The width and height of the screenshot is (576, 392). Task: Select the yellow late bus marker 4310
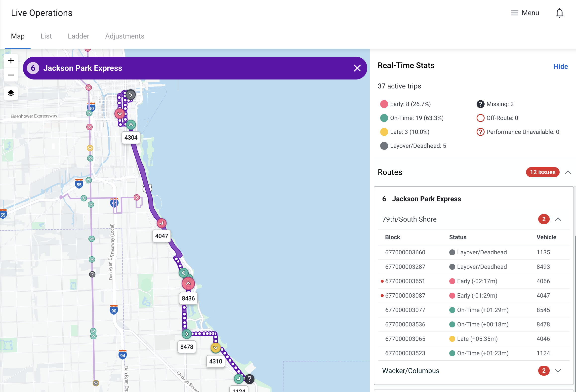(x=215, y=348)
